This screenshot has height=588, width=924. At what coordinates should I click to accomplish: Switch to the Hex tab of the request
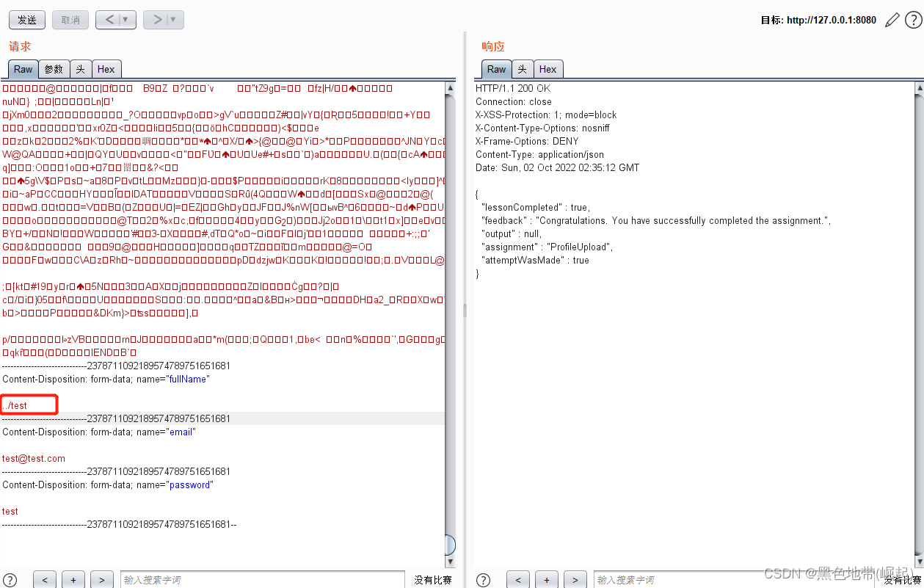(x=106, y=68)
